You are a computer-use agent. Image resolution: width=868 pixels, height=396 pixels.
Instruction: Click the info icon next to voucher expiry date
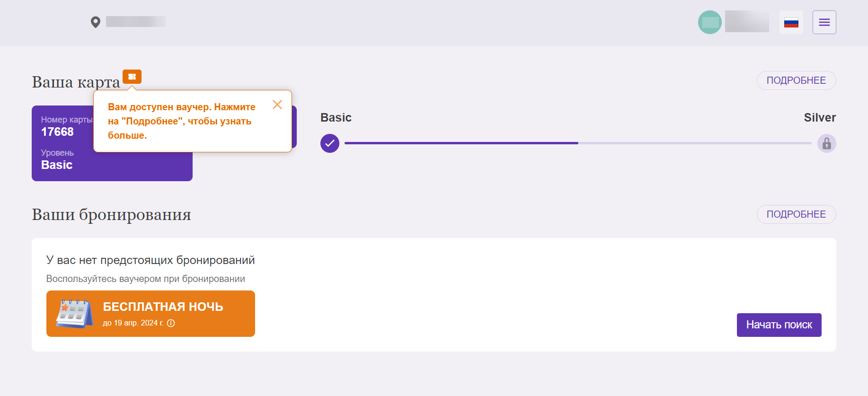(171, 323)
